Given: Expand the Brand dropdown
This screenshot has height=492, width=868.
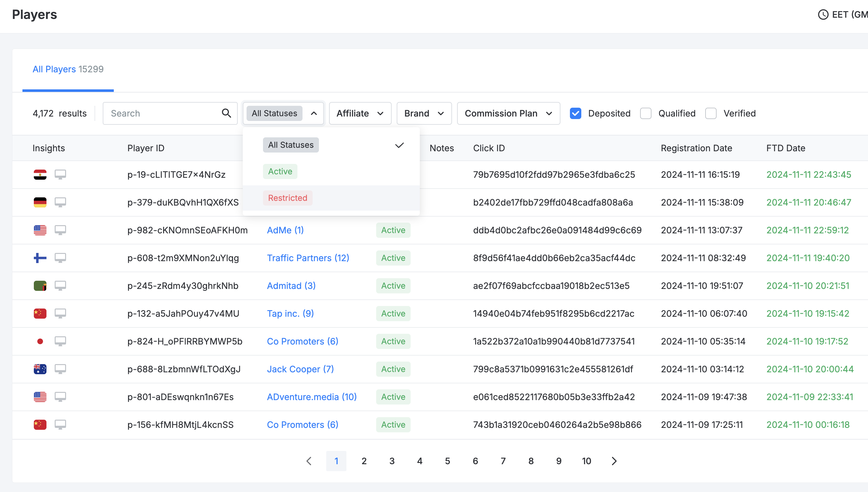Looking at the screenshot, I should pos(424,113).
